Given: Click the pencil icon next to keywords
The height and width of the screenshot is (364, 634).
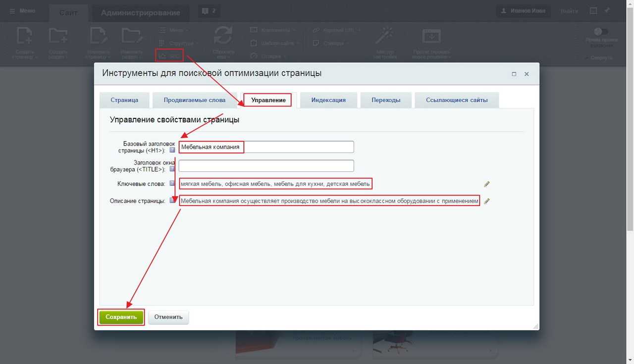Looking at the screenshot, I should [x=487, y=184].
